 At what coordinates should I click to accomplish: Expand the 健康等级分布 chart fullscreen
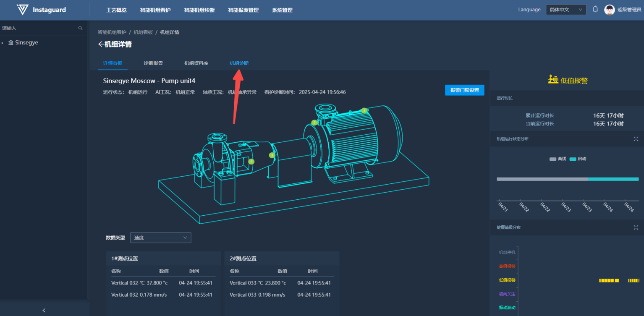click(x=636, y=227)
